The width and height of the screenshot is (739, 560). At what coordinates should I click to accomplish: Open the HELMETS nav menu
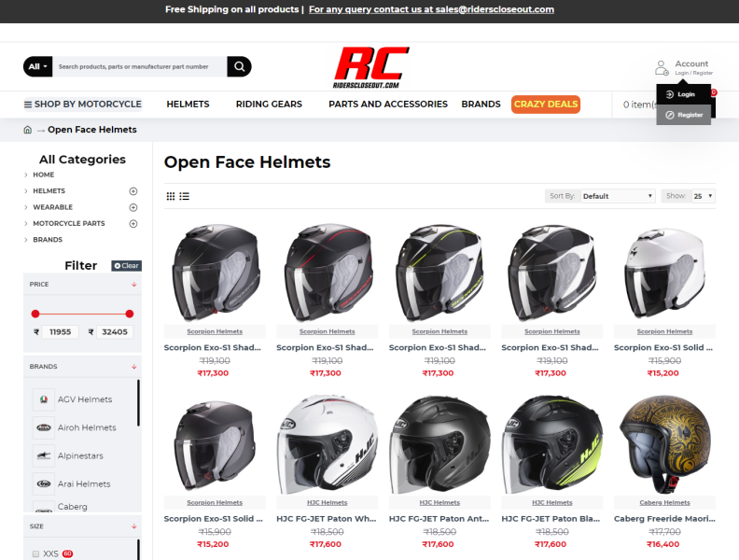point(188,105)
